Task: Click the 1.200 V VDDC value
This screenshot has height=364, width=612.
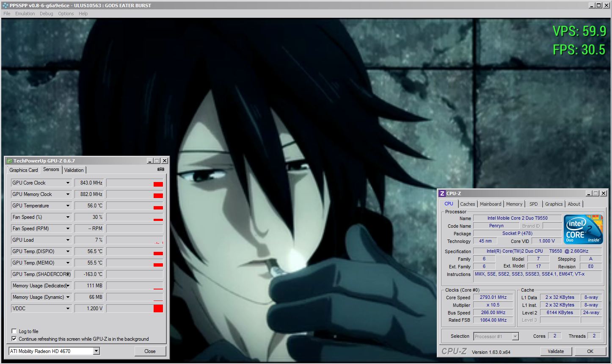Action: 89,309
